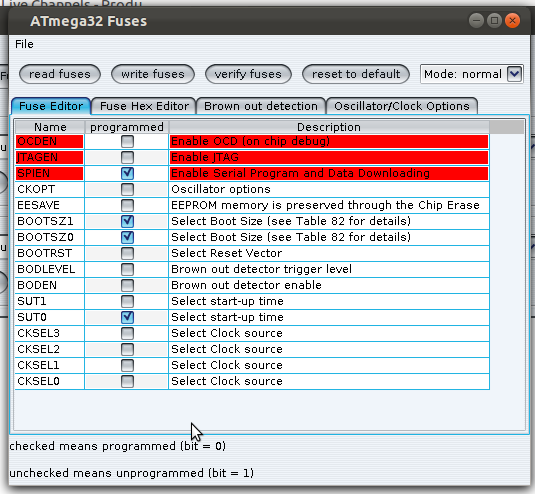The width and height of the screenshot is (535, 494).
Task: Click 'Brown out detector trigger level' description
Action: pos(329,269)
